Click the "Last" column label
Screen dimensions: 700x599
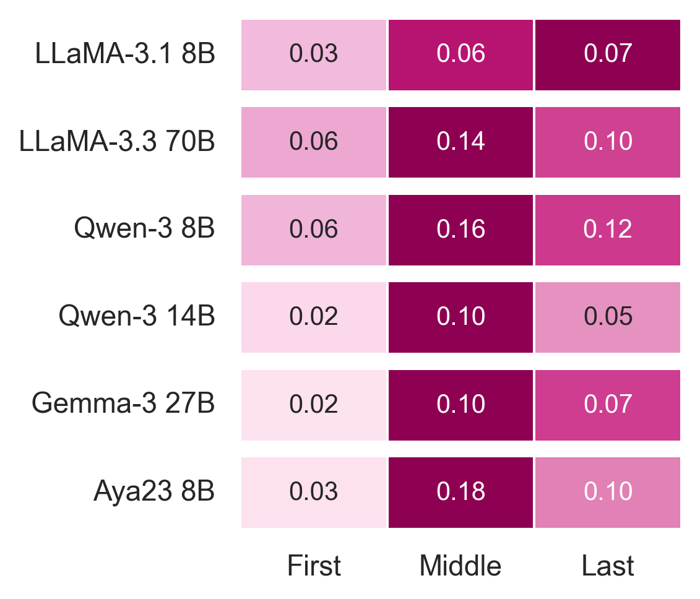click(x=608, y=566)
